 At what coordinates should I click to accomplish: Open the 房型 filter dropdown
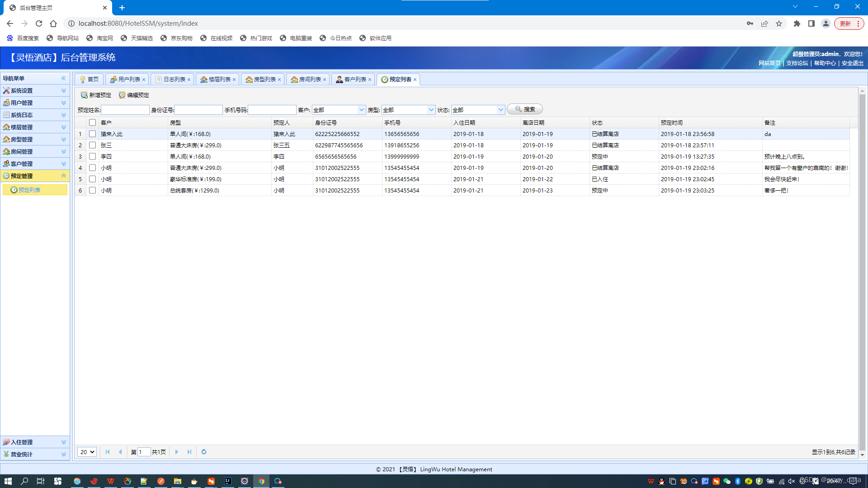431,110
